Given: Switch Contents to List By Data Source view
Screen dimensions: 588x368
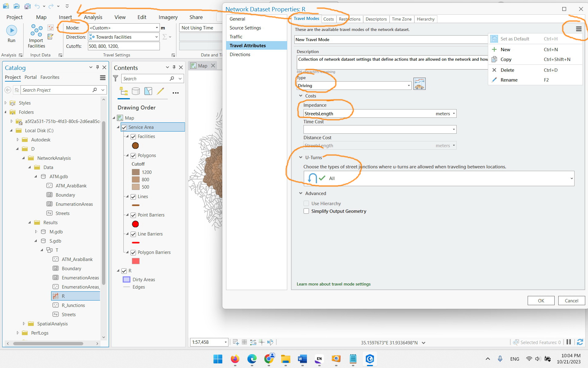Looking at the screenshot, I should (x=136, y=91).
